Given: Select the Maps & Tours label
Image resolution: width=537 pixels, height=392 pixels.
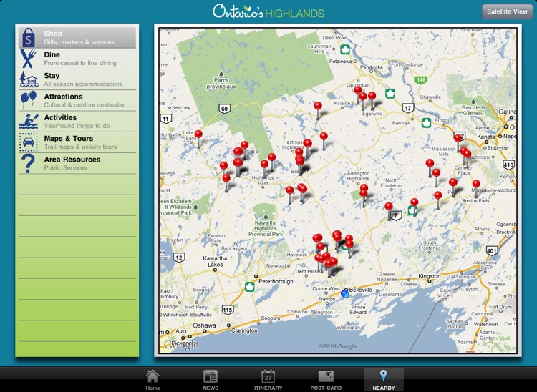Looking at the screenshot, I should (69, 139).
